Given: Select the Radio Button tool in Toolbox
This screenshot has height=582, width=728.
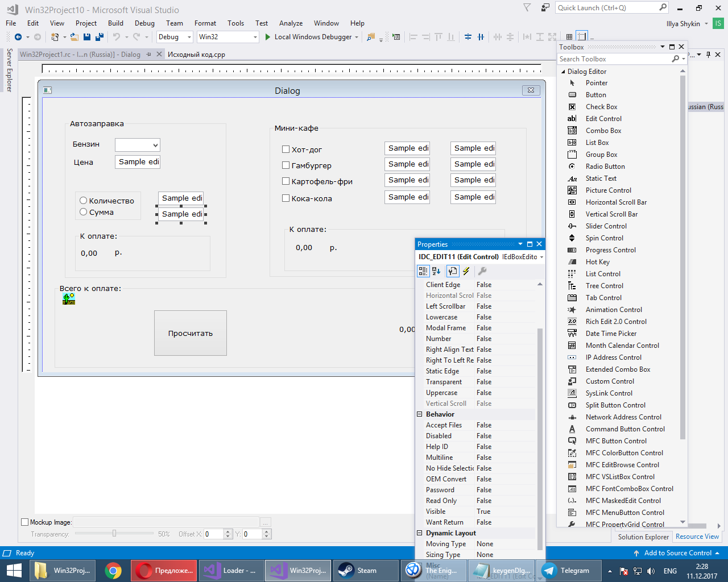Looking at the screenshot, I should [x=605, y=167].
